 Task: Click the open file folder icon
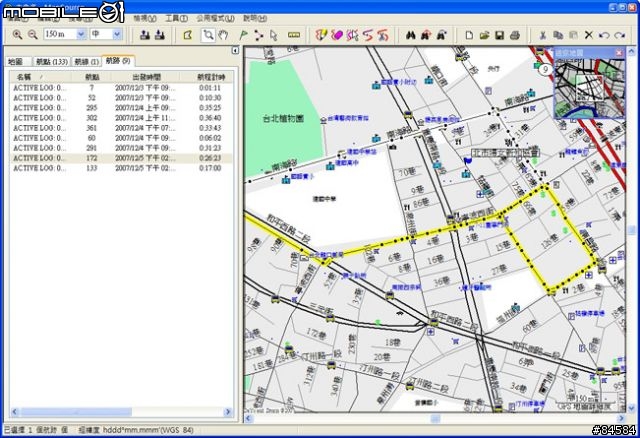(484, 35)
